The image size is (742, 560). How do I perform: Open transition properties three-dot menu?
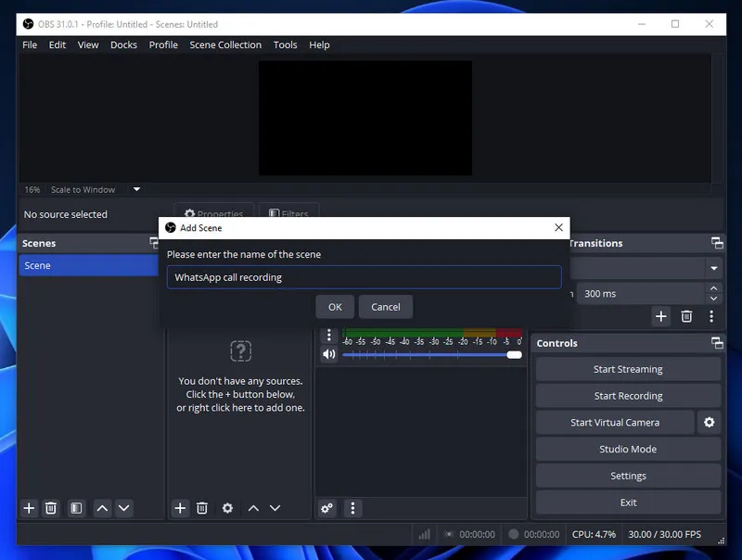pos(711,316)
